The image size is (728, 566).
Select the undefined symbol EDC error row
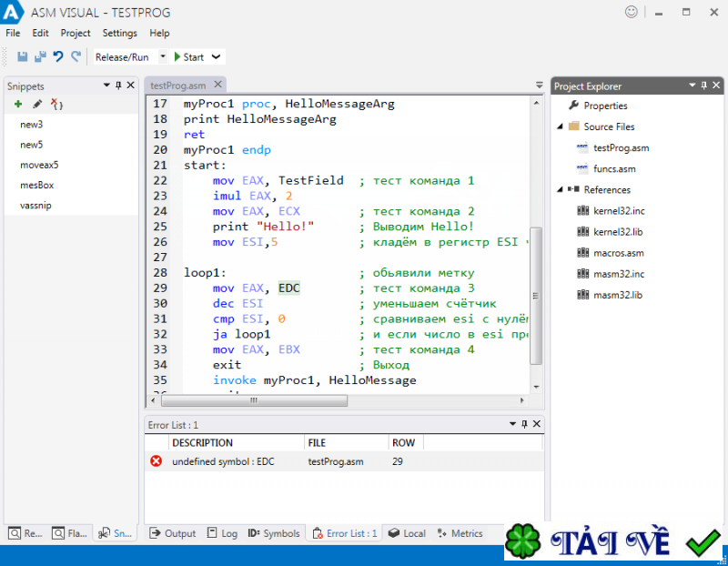pyautogui.click(x=223, y=461)
